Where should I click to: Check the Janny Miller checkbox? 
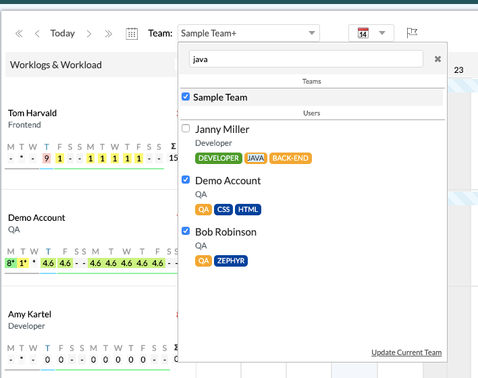[186, 128]
